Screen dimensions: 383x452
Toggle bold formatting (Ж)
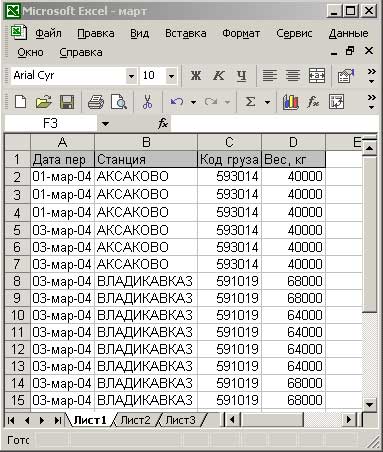[196, 76]
